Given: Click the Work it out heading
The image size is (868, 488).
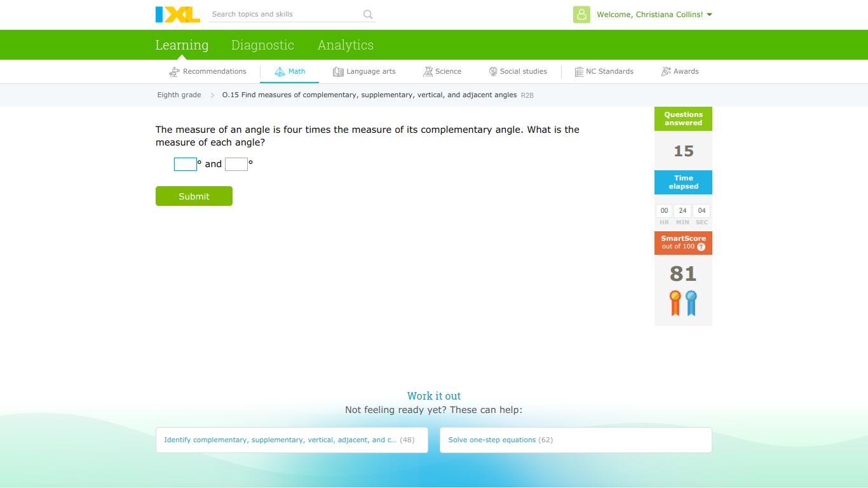Looking at the screenshot, I should click(434, 396).
